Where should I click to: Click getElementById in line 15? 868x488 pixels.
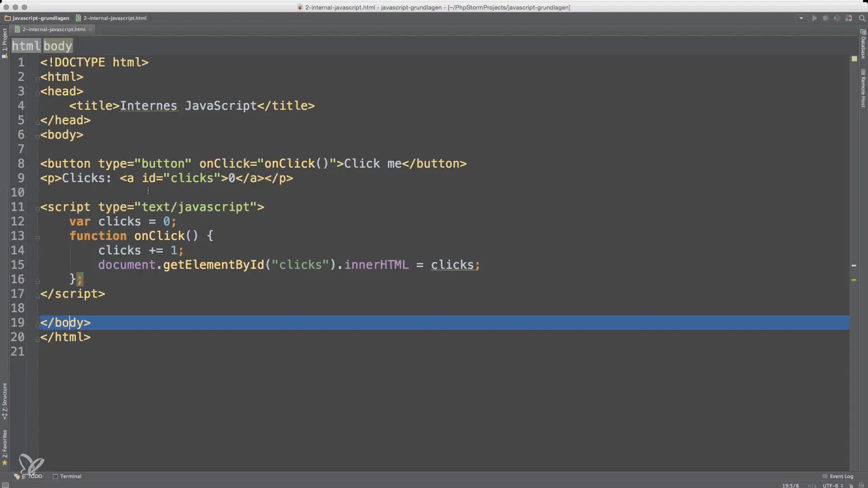click(213, 265)
